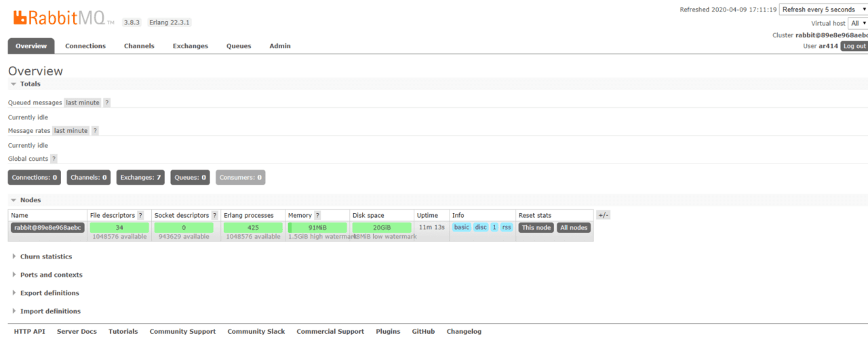
Task: Open Memory column help question mark
Action: pyautogui.click(x=317, y=215)
